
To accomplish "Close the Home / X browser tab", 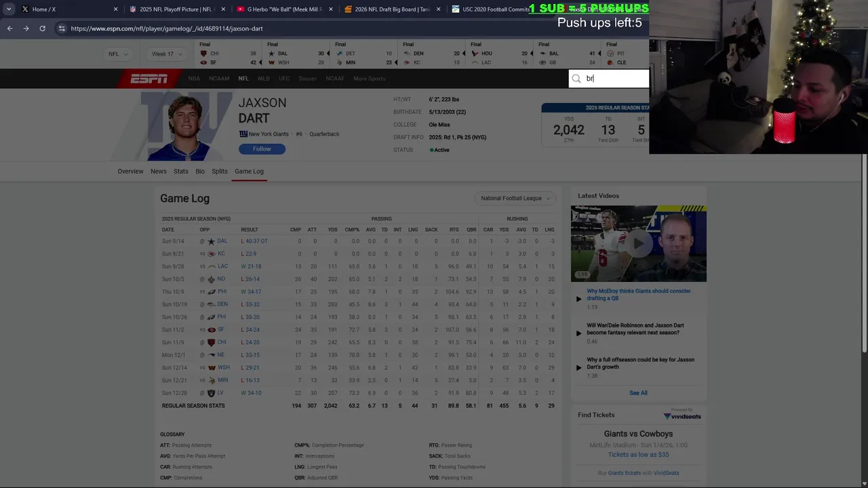I will point(115,9).
